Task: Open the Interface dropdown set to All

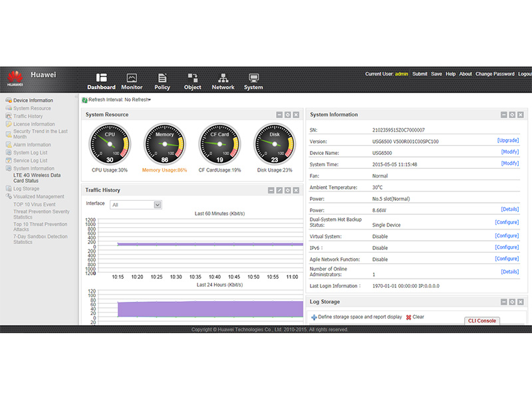Action: (136, 205)
